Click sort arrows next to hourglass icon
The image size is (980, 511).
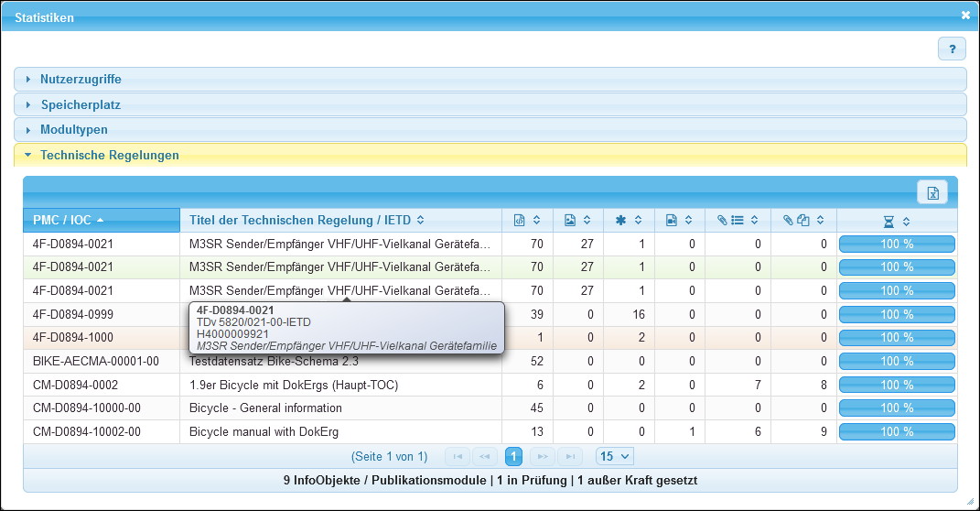pyautogui.click(x=906, y=222)
